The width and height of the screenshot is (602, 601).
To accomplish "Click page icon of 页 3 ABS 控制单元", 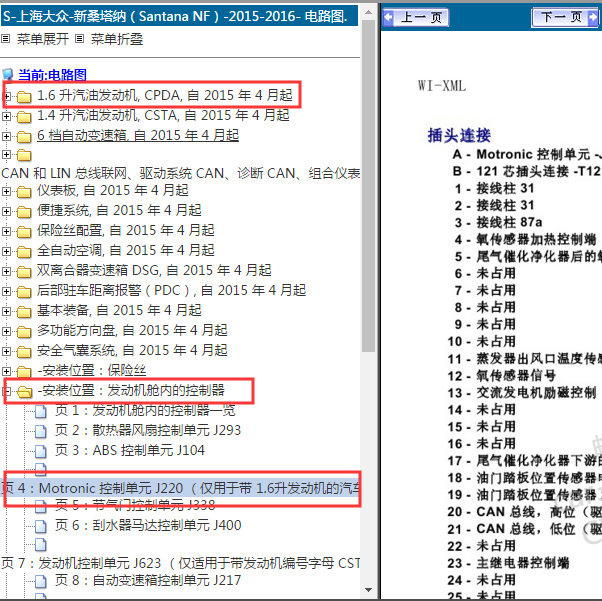I will (41, 451).
